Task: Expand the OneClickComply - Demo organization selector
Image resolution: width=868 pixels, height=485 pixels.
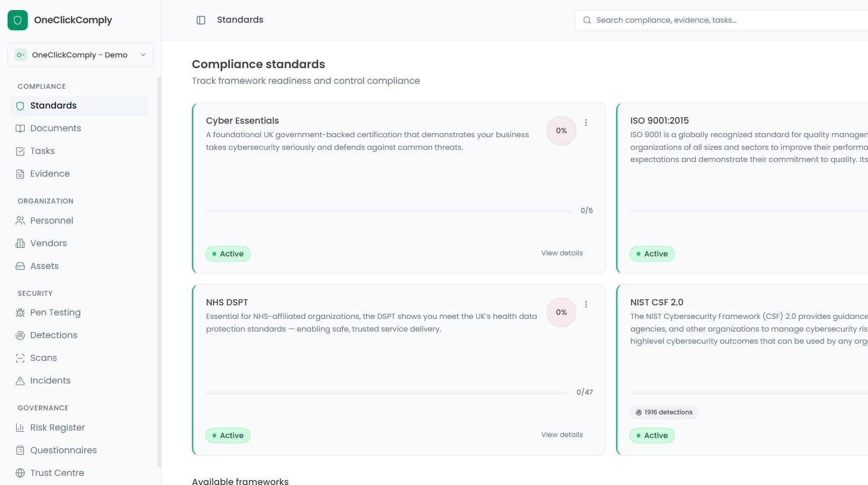Action: [x=80, y=55]
